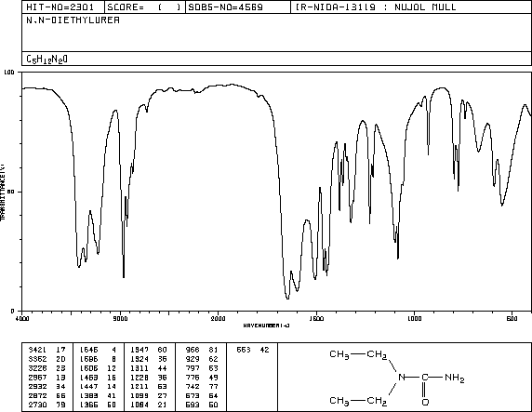Click the 3000 wavenumber axis label
This screenshot has width=532, height=412.
point(121,318)
